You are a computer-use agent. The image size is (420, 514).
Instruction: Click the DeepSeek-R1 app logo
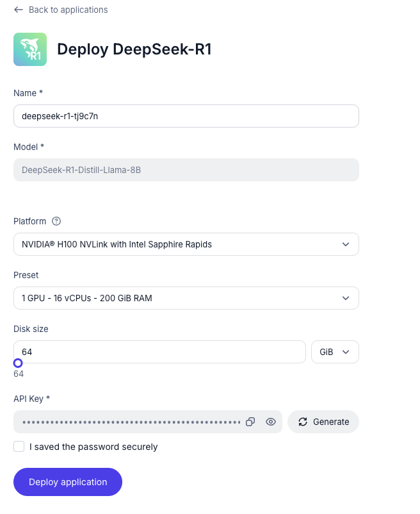coord(30,49)
